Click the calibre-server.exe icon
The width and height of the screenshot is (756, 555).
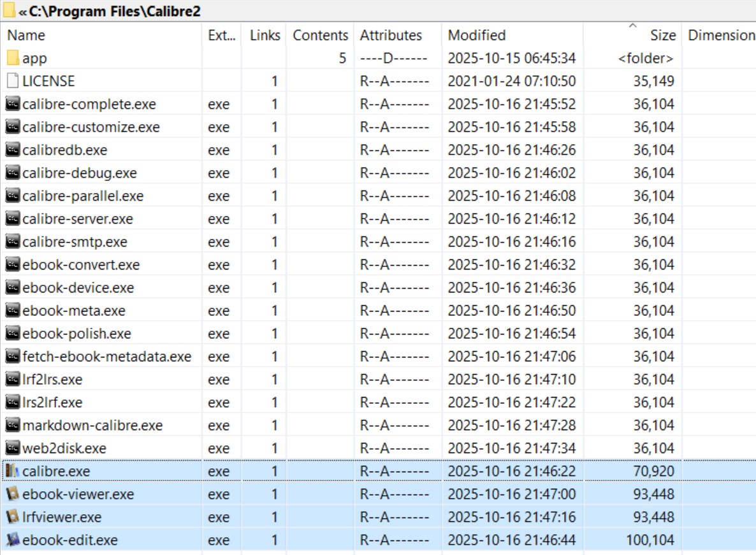13,219
